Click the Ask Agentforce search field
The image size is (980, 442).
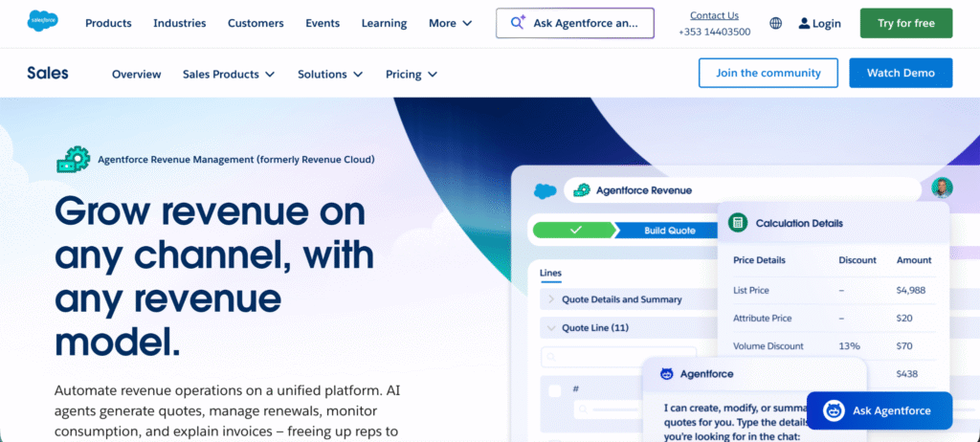(574, 23)
